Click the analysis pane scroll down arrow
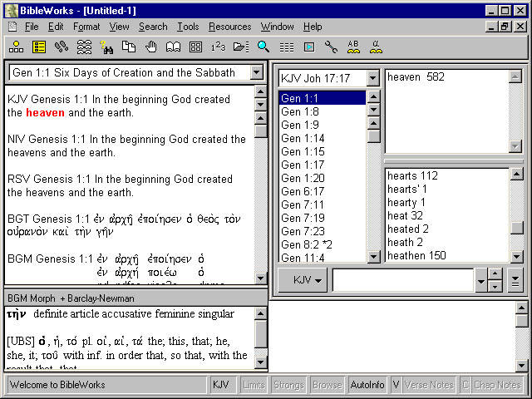The width and height of the screenshot is (532, 399). tap(260, 362)
